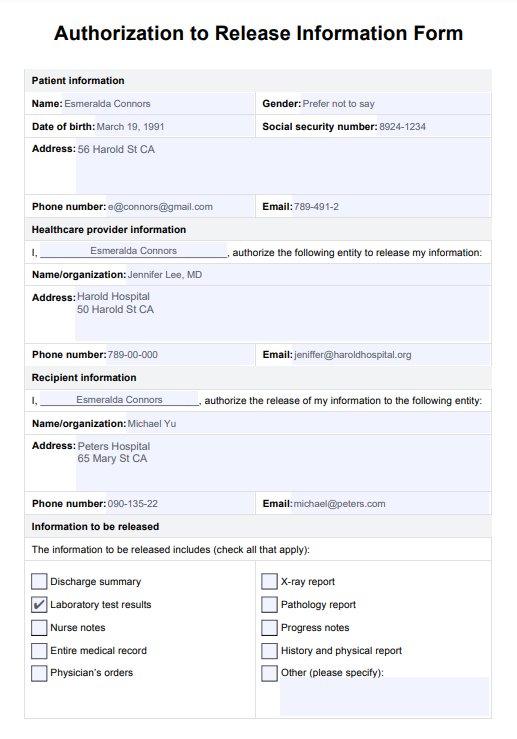Tick the Nurse notes checkbox
Screen dimensions: 517x739
(x=39, y=628)
